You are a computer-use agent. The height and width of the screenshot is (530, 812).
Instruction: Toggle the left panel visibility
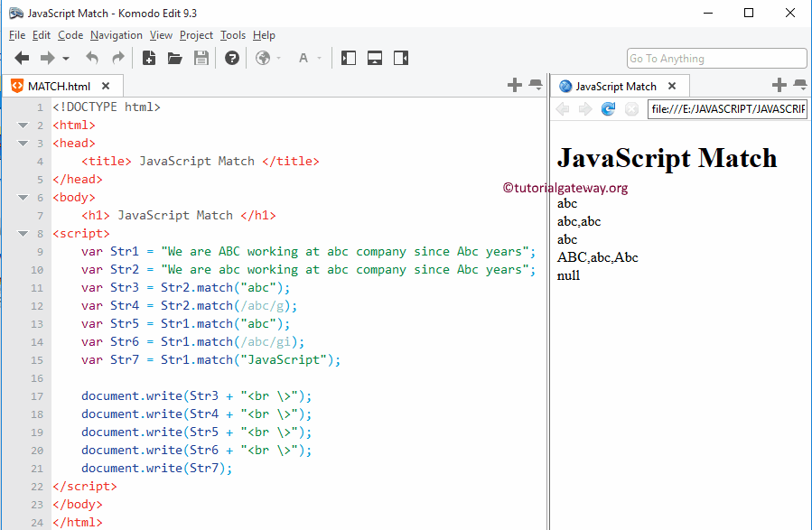coord(348,57)
